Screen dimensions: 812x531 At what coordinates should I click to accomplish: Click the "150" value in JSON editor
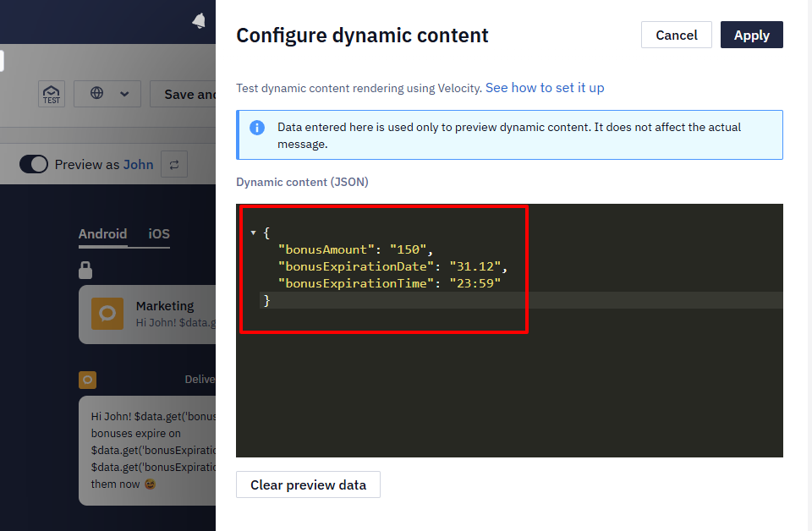coord(408,249)
